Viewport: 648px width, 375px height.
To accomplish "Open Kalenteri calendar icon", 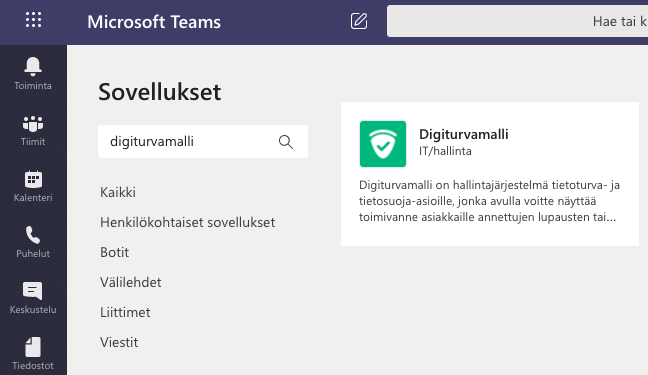I will click(33, 179).
